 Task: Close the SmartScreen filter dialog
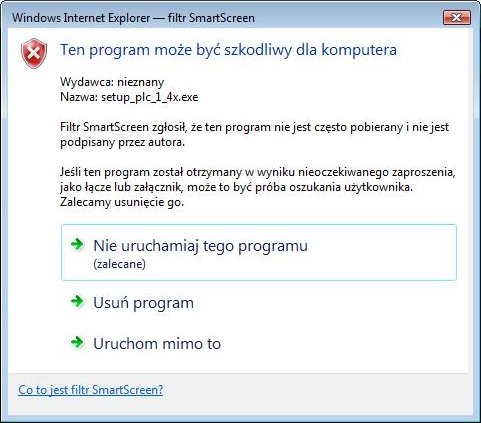tap(457, 17)
